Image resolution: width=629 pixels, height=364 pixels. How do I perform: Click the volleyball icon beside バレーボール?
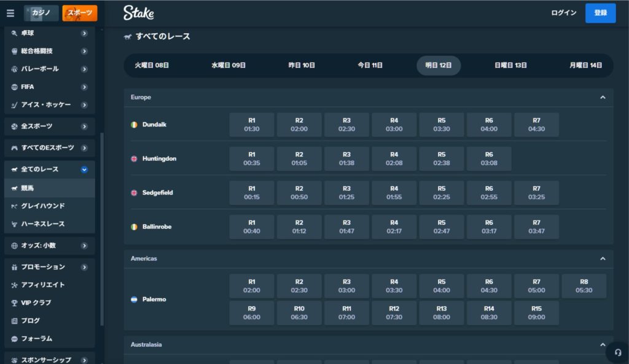15,69
